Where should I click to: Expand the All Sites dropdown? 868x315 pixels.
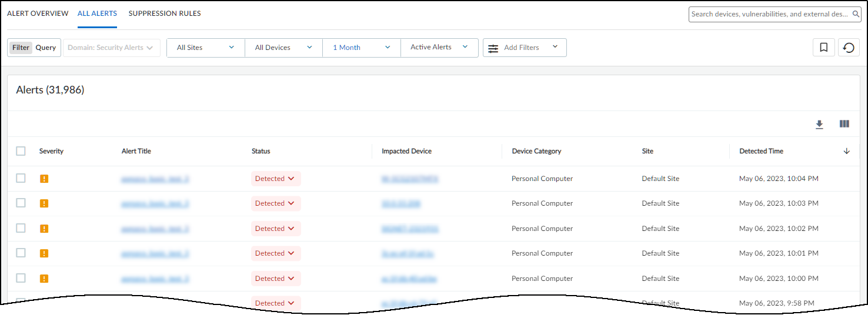[x=205, y=48]
